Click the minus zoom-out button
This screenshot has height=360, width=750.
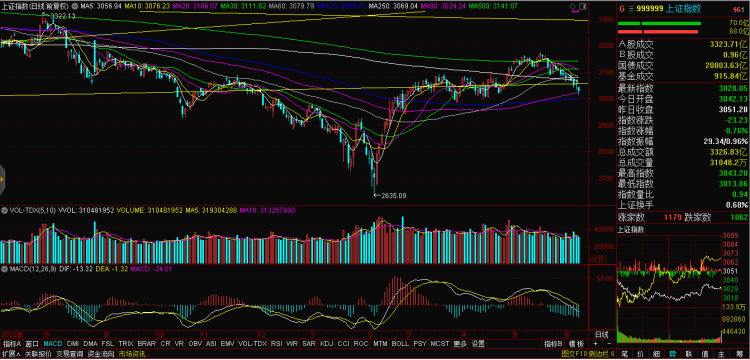point(609,344)
